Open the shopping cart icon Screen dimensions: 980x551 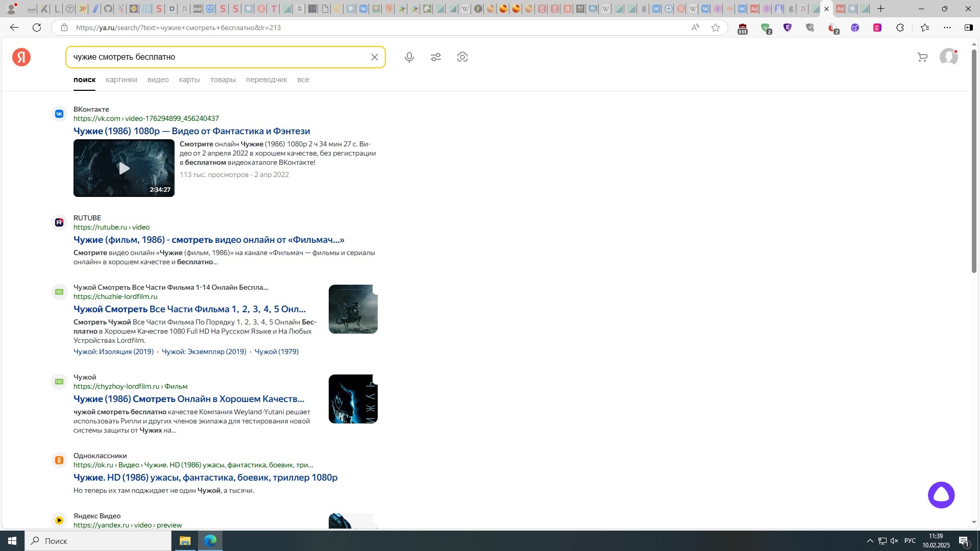(x=922, y=57)
